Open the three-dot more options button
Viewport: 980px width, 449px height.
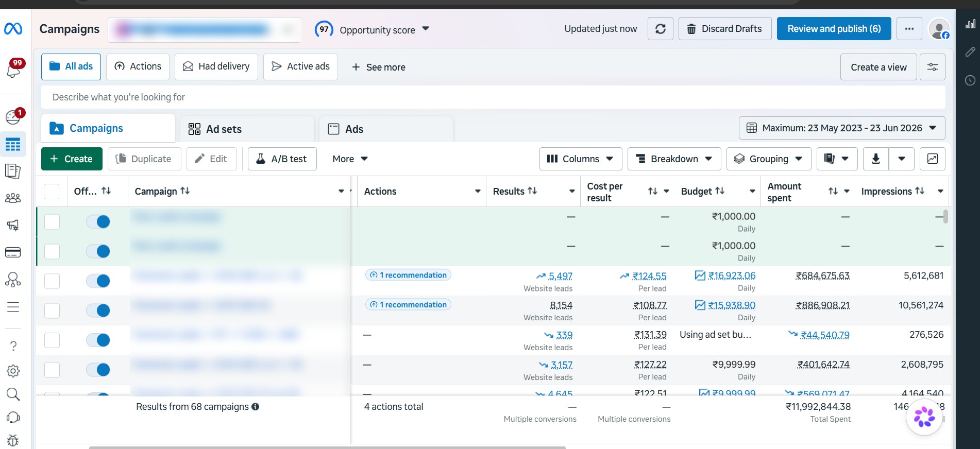(909, 29)
